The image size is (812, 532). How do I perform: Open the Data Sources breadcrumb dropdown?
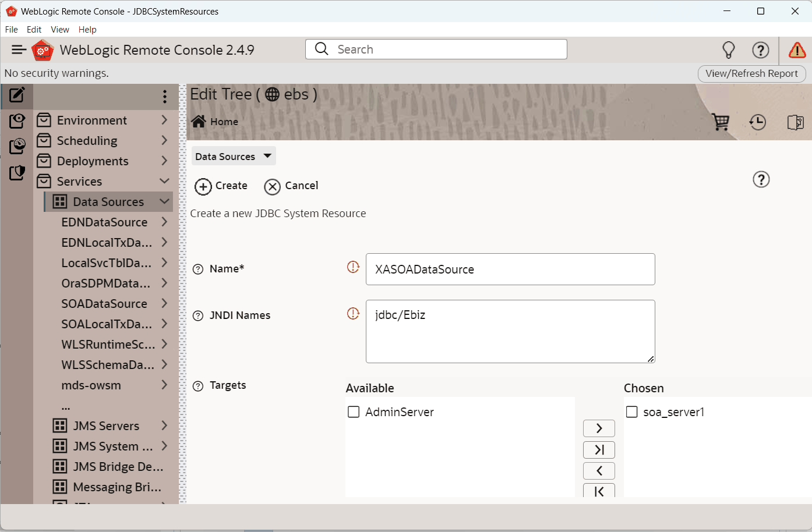click(234, 156)
